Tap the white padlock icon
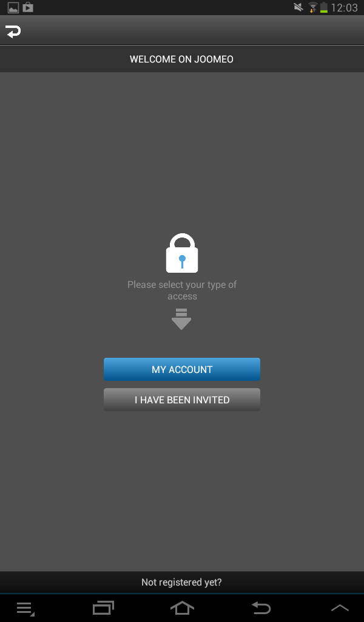 pos(182,253)
